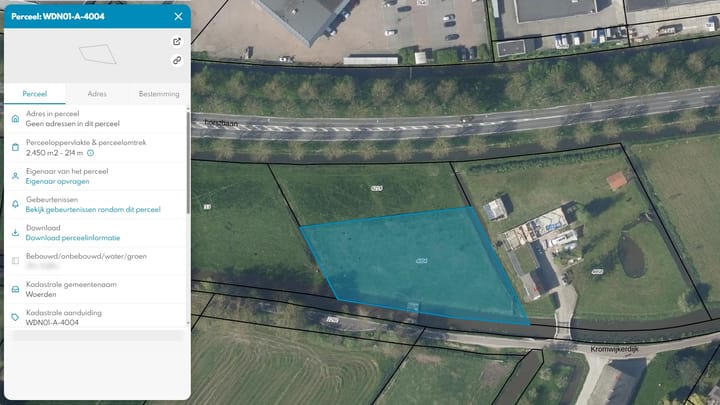Click the Download perceelinformatie link

tap(73, 238)
